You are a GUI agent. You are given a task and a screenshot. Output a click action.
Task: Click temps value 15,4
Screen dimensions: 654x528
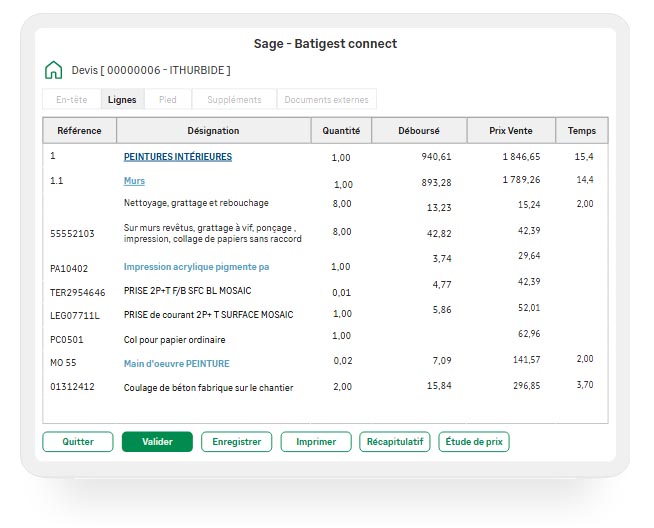click(584, 157)
